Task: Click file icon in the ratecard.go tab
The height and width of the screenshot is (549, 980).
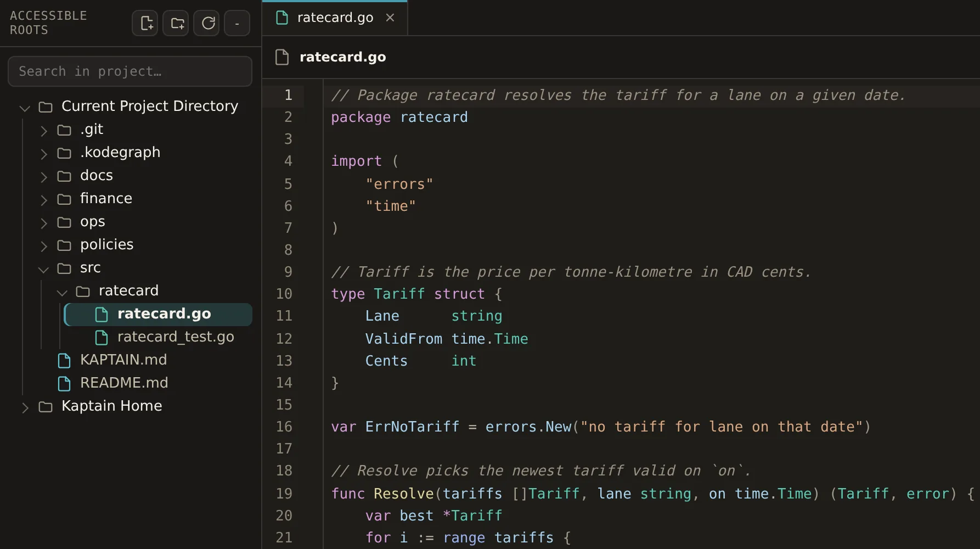Action: pos(282,18)
